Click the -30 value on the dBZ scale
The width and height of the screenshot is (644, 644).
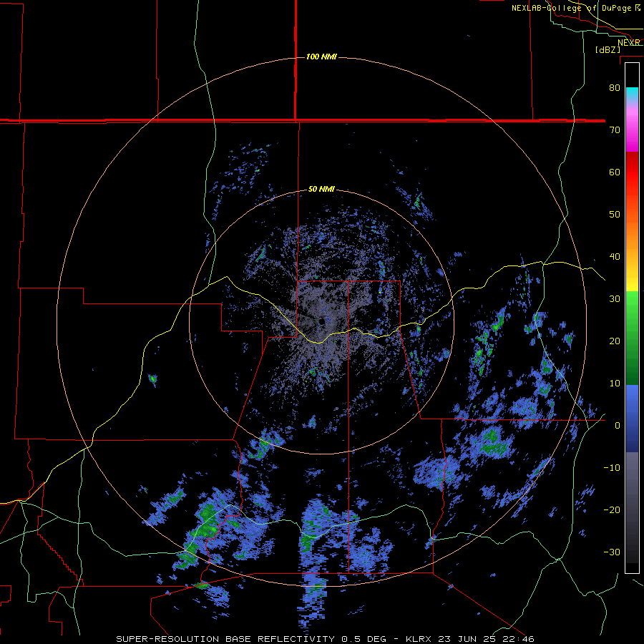pos(612,552)
